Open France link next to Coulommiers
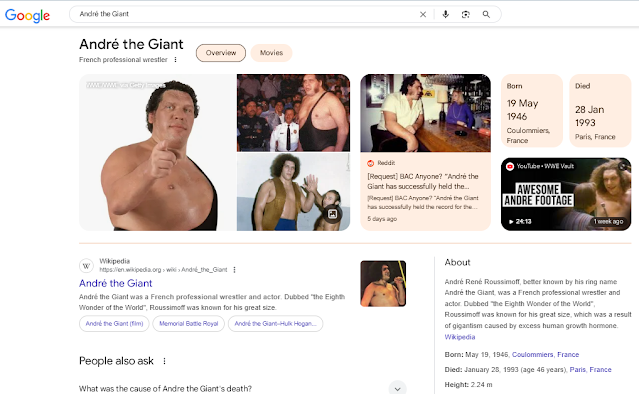The image size is (639, 394). [x=568, y=354]
